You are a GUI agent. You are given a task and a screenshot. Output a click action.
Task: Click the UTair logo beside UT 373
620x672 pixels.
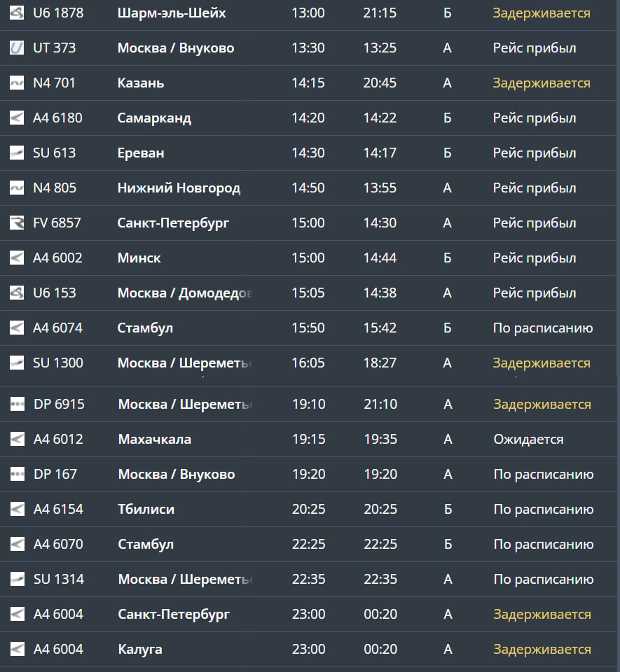click(17, 48)
